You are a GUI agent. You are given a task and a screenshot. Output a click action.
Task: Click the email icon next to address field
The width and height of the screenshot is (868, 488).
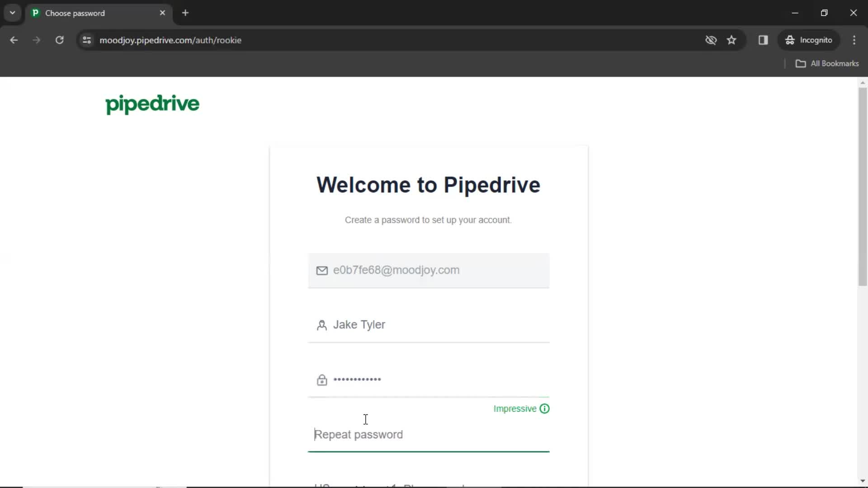pyautogui.click(x=321, y=270)
